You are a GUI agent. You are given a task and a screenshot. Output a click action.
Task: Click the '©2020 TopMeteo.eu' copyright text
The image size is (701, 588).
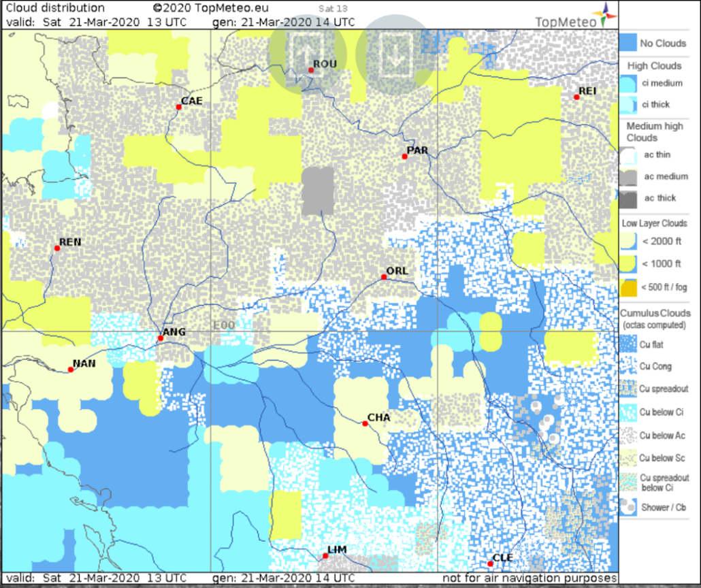(x=210, y=8)
